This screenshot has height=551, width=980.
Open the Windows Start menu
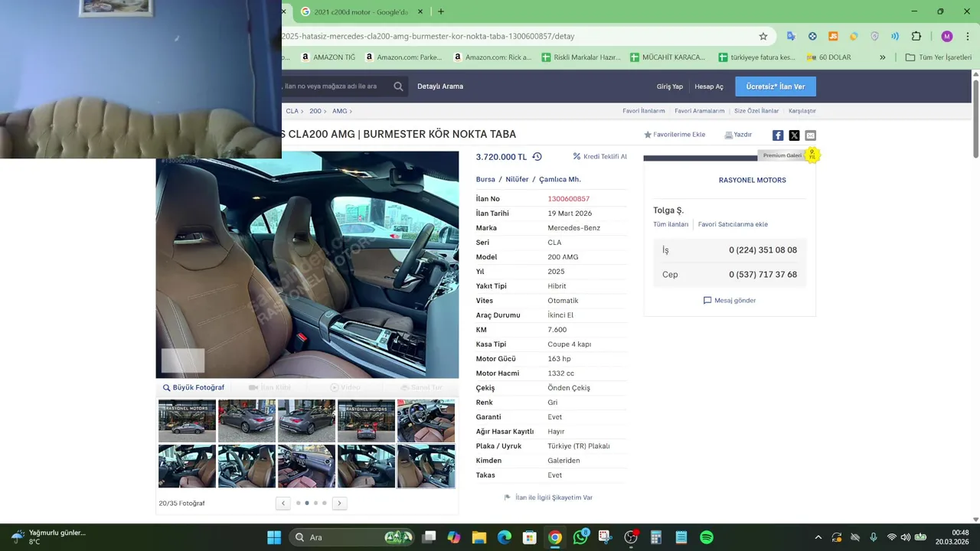(274, 537)
